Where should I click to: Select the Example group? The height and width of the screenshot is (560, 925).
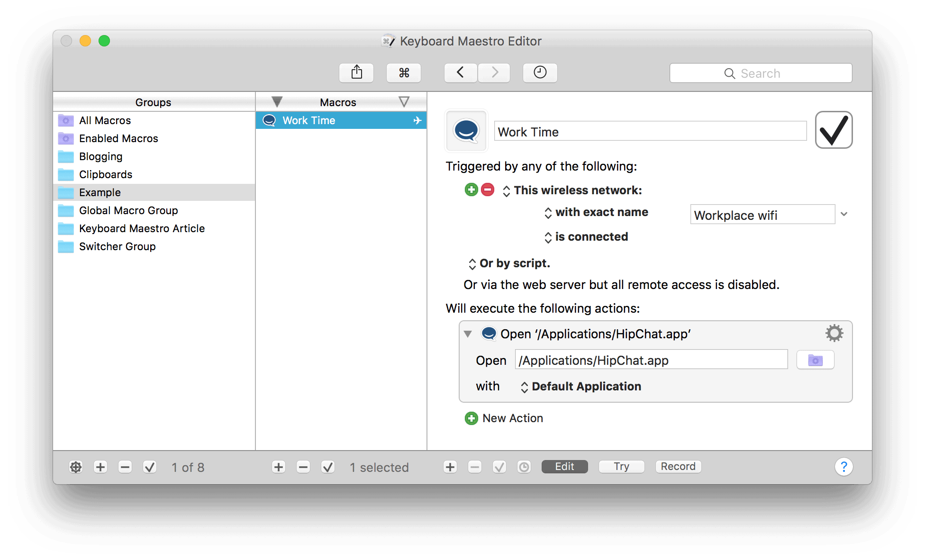(x=154, y=192)
